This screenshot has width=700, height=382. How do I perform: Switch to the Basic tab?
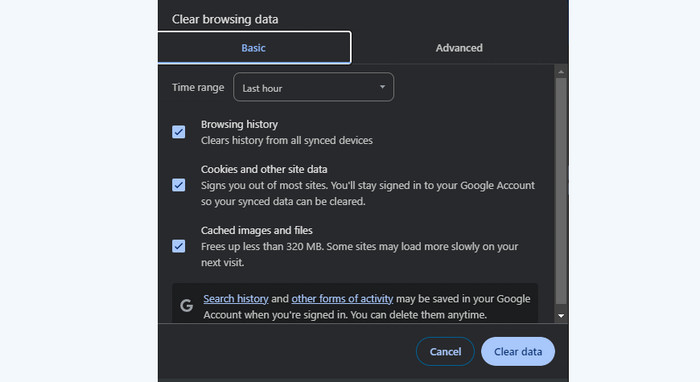click(x=254, y=48)
